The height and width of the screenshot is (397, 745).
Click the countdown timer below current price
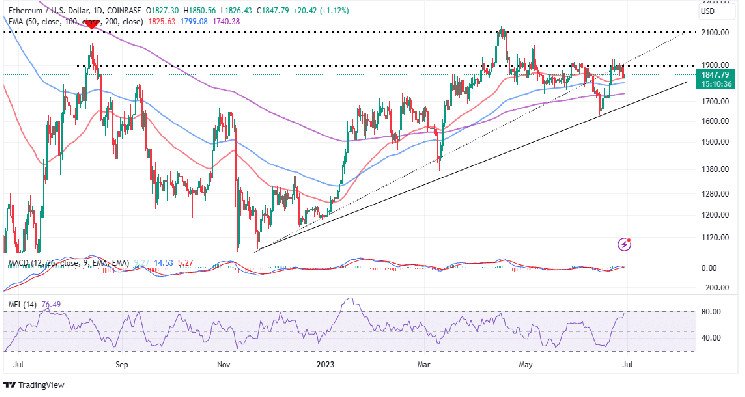715,84
